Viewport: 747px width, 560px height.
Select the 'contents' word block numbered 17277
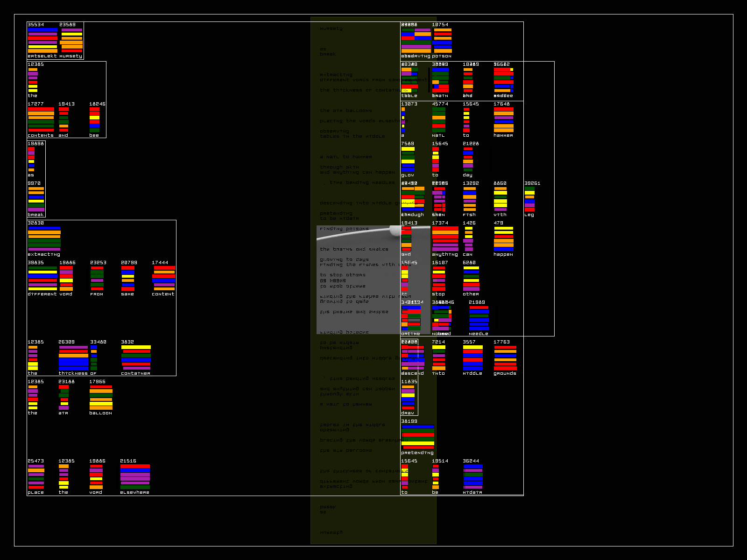click(x=41, y=119)
